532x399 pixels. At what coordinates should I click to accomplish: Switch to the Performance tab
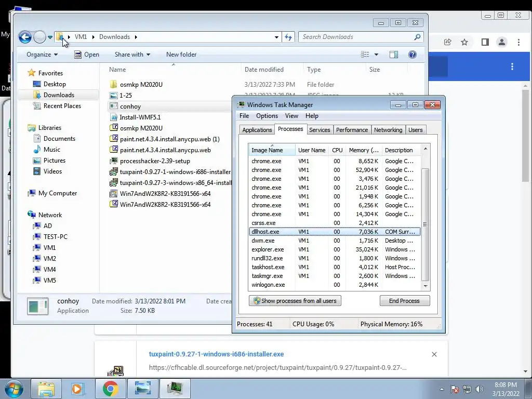[x=352, y=129]
